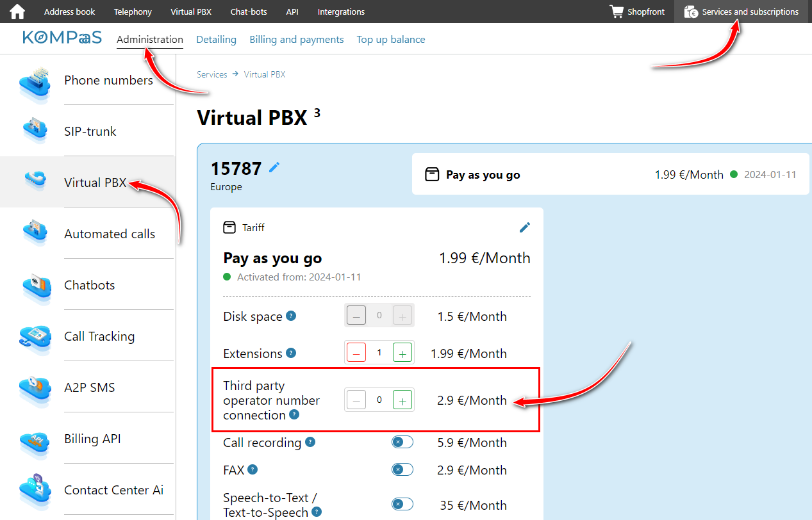Open Services and subscriptions
Screen dimensions: 812x520
743,12
